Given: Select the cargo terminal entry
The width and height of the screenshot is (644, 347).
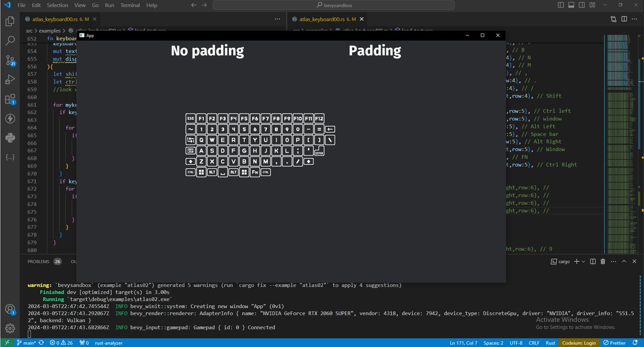Looking at the screenshot, I should pyautogui.click(x=560, y=262).
